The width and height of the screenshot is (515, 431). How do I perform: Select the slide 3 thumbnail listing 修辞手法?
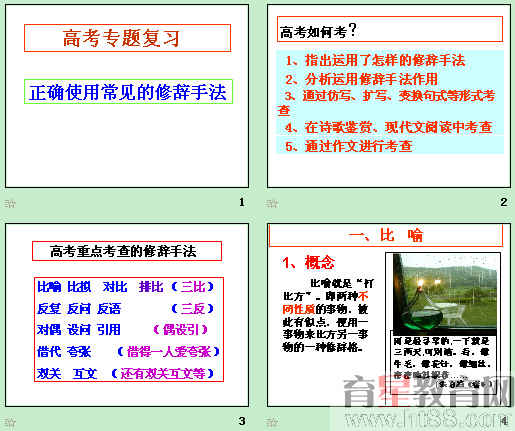click(x=127, y=315)
